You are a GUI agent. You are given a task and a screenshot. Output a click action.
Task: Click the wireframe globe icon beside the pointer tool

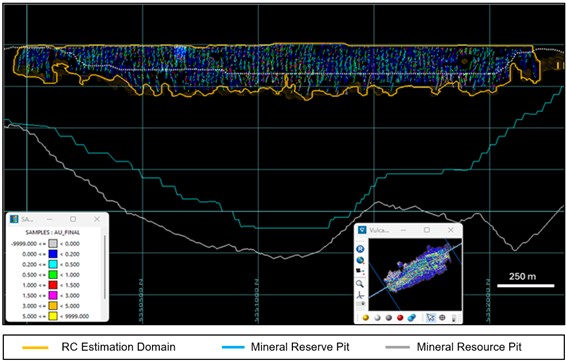coord(442,318)
